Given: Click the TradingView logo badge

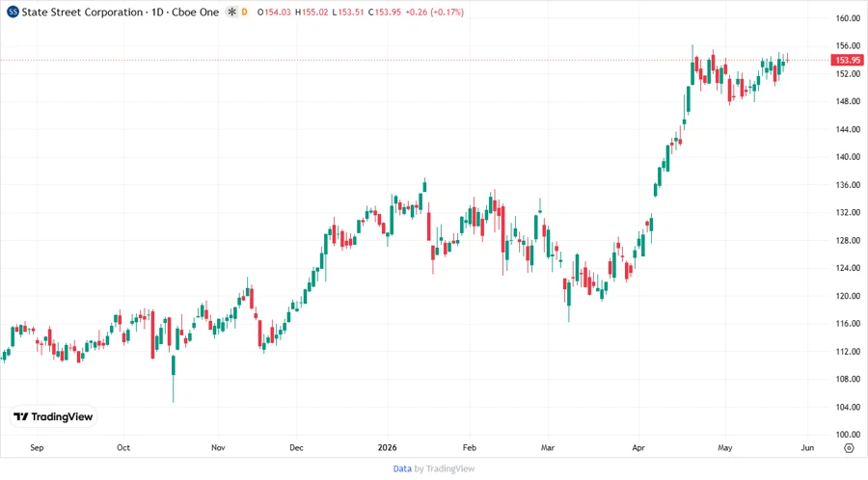Looking at the screenshot, I should [54, 417].
